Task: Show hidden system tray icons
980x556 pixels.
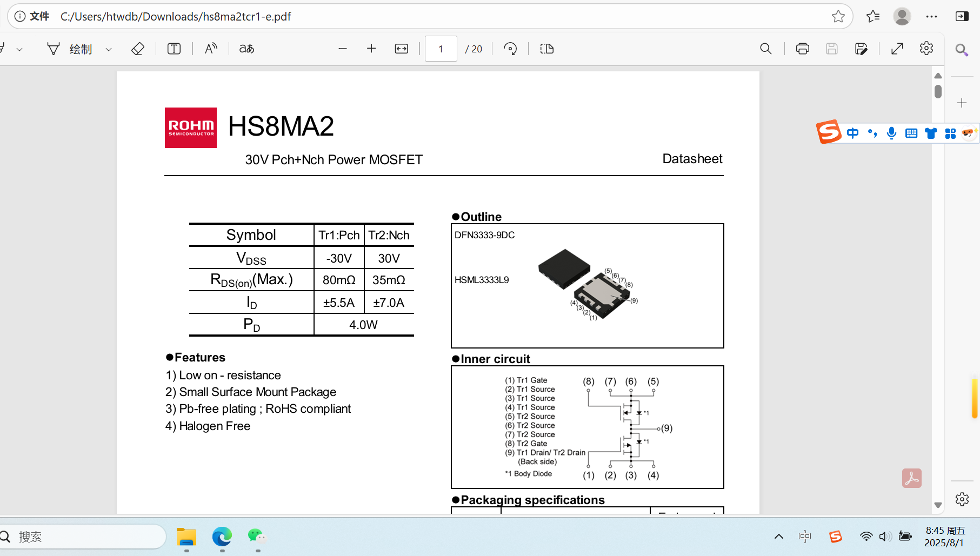Action: pos(779,537)
